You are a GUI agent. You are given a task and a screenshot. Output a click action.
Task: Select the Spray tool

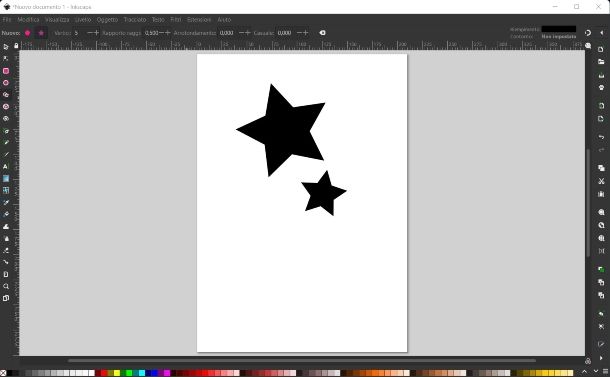(x=6, y=238)
